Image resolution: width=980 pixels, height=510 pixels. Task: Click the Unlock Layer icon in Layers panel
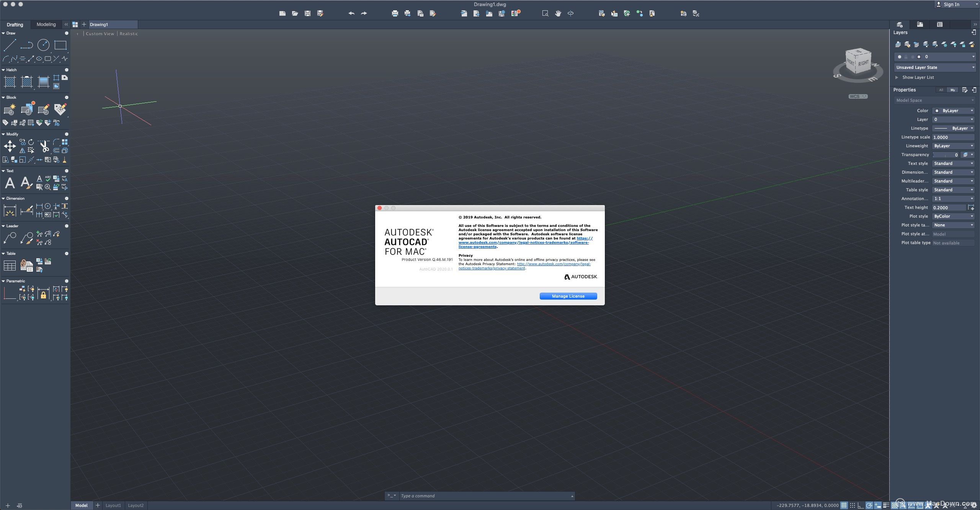pos(972,45)
